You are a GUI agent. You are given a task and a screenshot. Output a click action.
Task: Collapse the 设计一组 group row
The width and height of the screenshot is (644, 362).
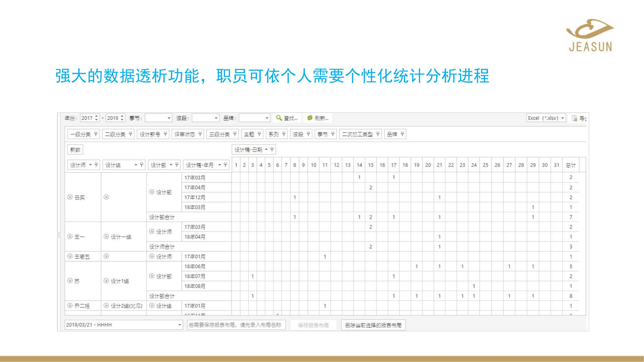tap(106, 236)
